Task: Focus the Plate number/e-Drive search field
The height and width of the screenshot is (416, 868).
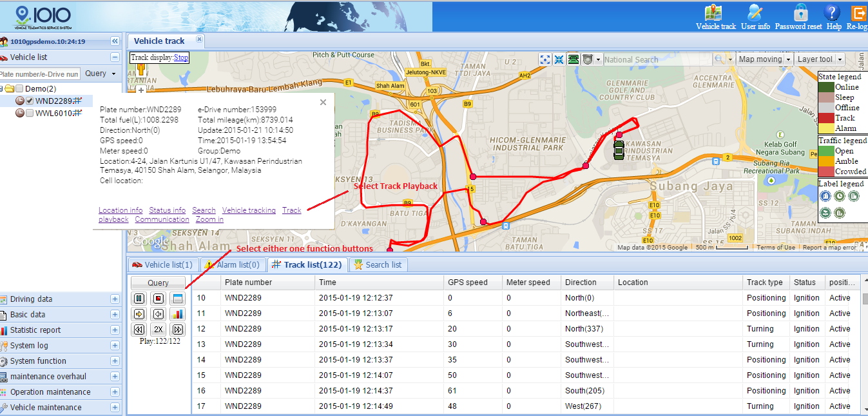Action: tap(40, 74)
